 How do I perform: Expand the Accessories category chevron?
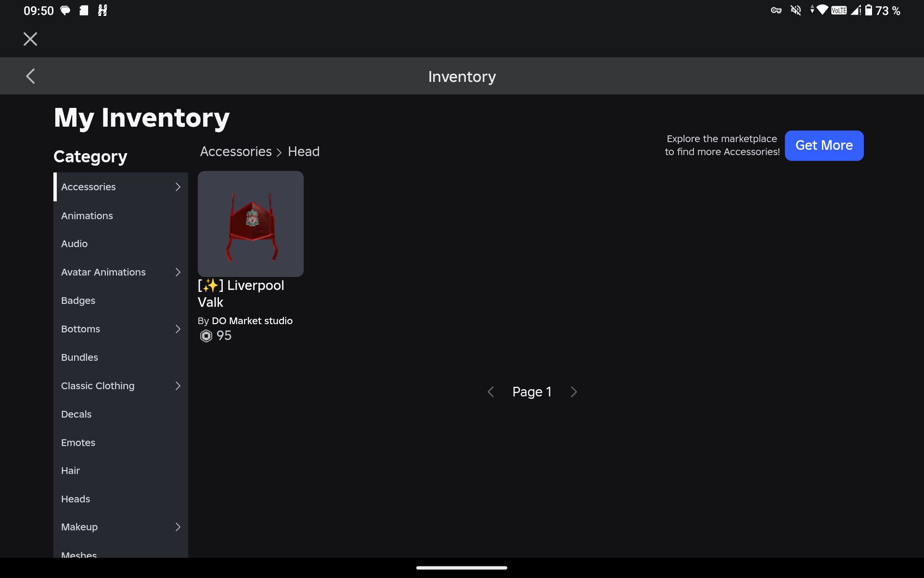point(178,187)
